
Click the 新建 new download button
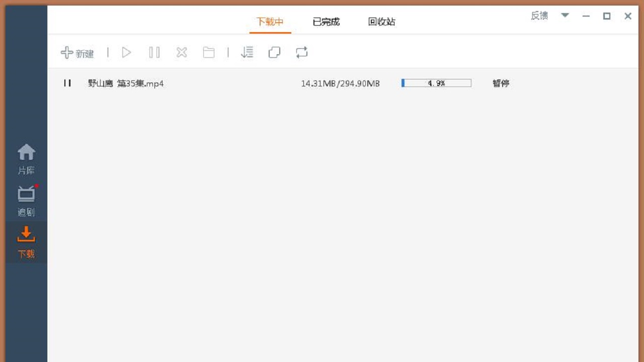77,53
